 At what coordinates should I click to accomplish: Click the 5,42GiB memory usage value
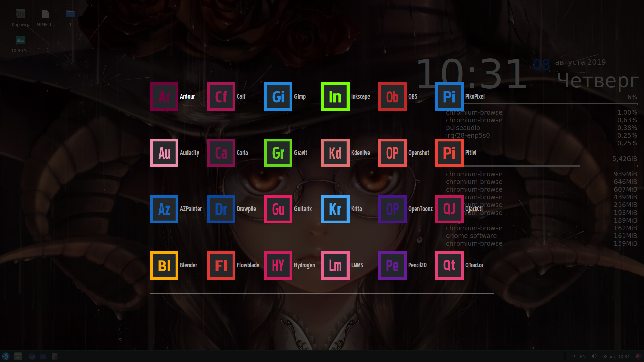pyautogui.click(x=625, y=159)
